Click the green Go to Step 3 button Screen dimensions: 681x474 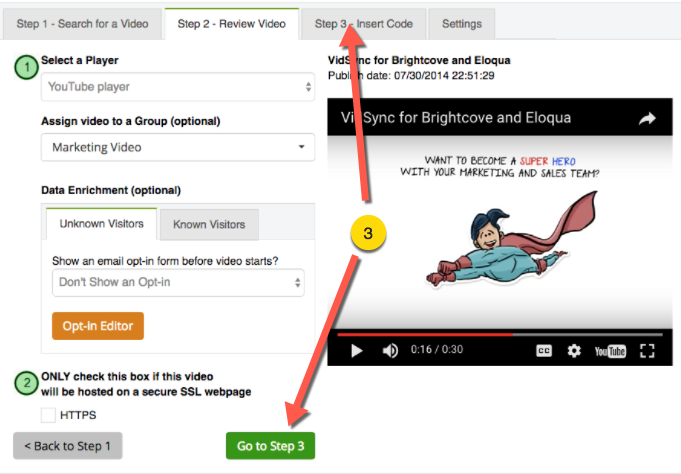(x=270, y=446)
